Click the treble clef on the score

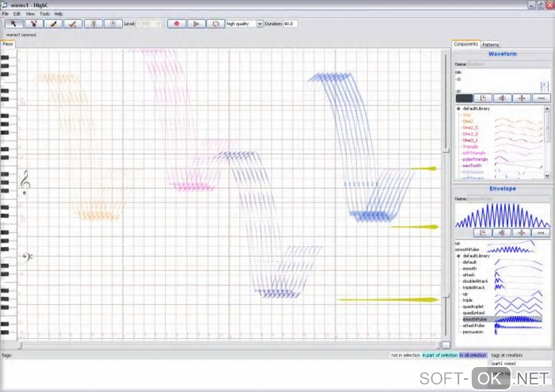coord(25,183)
